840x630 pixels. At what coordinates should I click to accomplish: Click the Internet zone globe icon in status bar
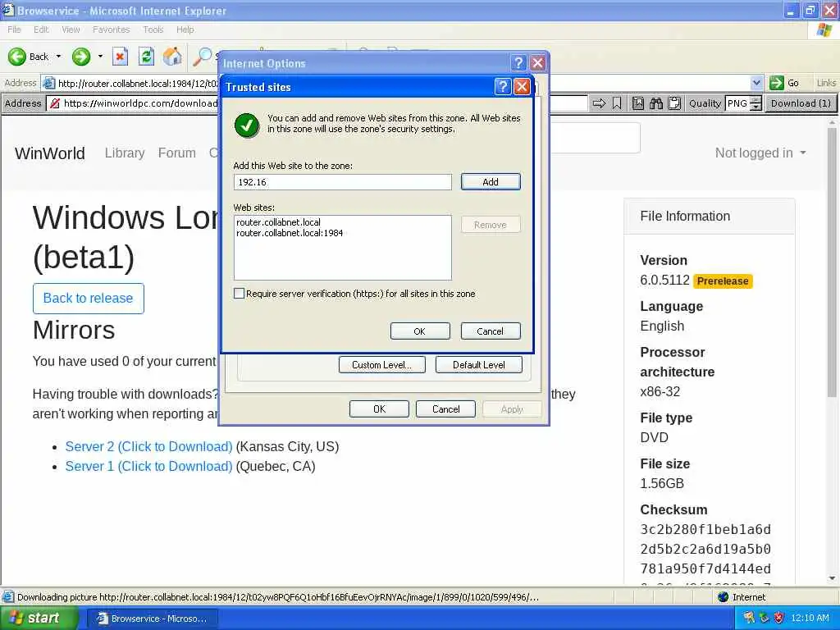(x=724, y=597)
